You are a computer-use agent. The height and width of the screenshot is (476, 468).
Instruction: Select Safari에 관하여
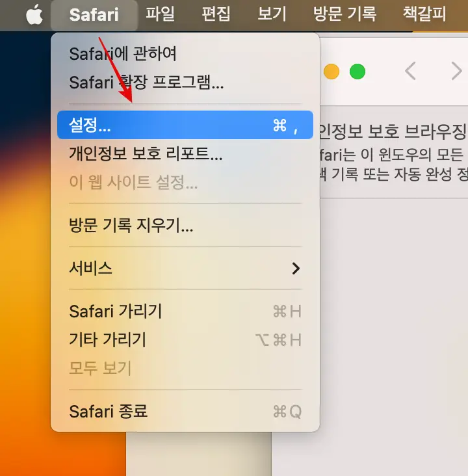point(185,54)
